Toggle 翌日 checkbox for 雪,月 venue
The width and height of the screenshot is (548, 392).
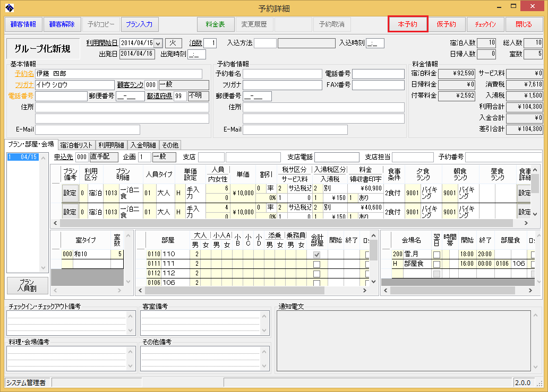436,255
